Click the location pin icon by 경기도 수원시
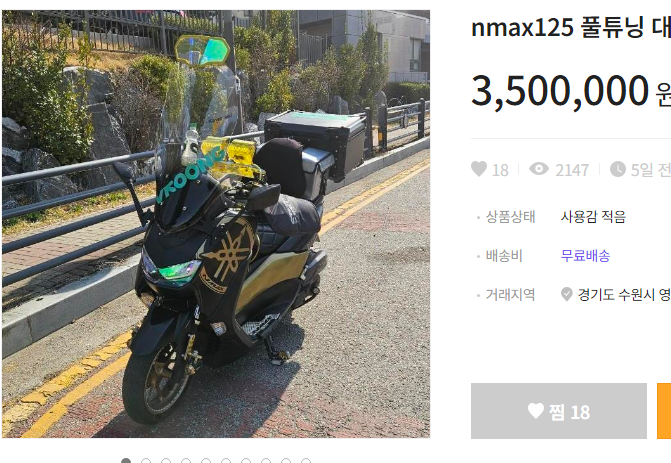The width and height of the screenshot is (671, 463). pyautogui.click(x=567, y=294)
